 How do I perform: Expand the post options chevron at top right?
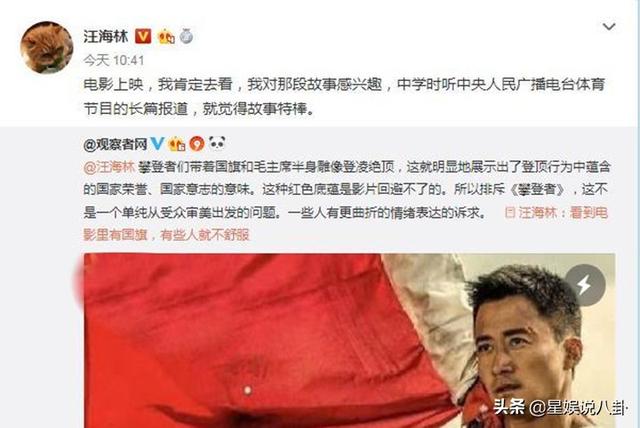(609, 27)
